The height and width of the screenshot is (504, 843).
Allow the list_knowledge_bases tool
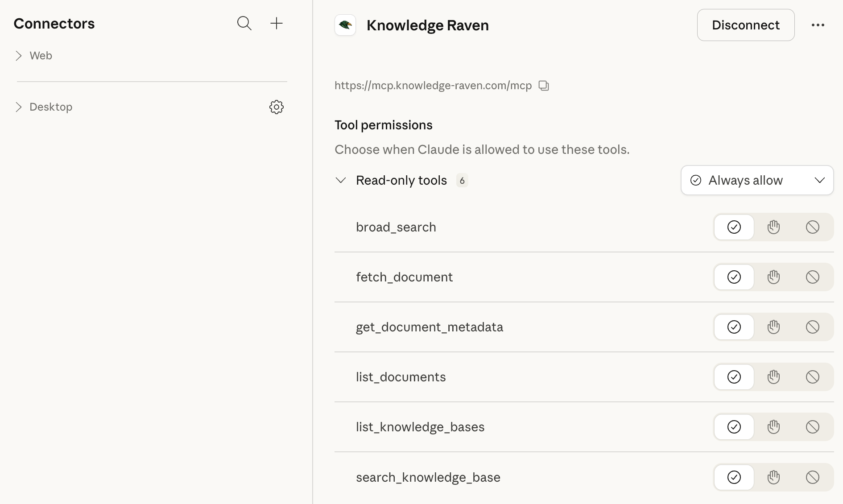coord(734,427)
